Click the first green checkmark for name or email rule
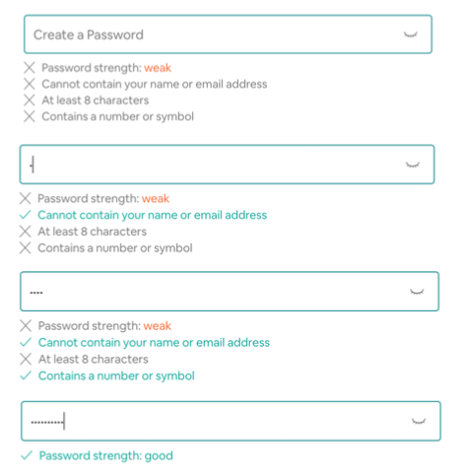Screen dimensions: 460x476 (26, 215)
